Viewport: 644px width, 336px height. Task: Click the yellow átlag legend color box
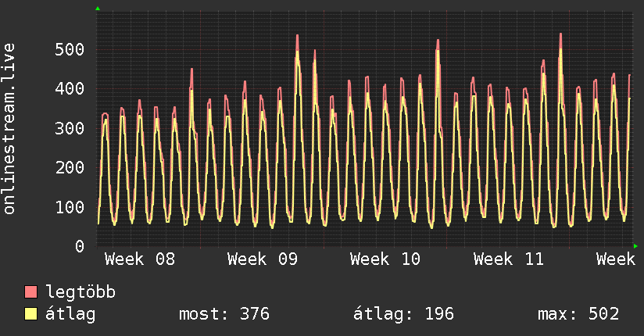pyautogui.click(x=31, y=315)
